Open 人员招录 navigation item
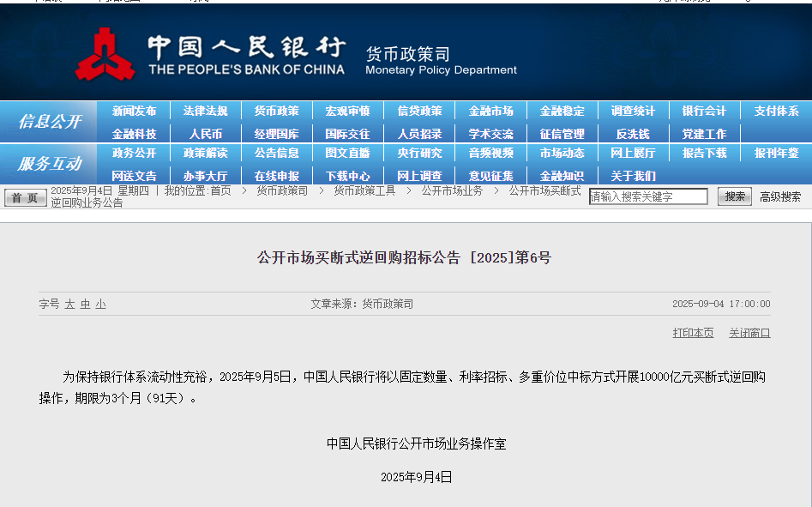This screenshot has height=507, width=812. [419, 134]
